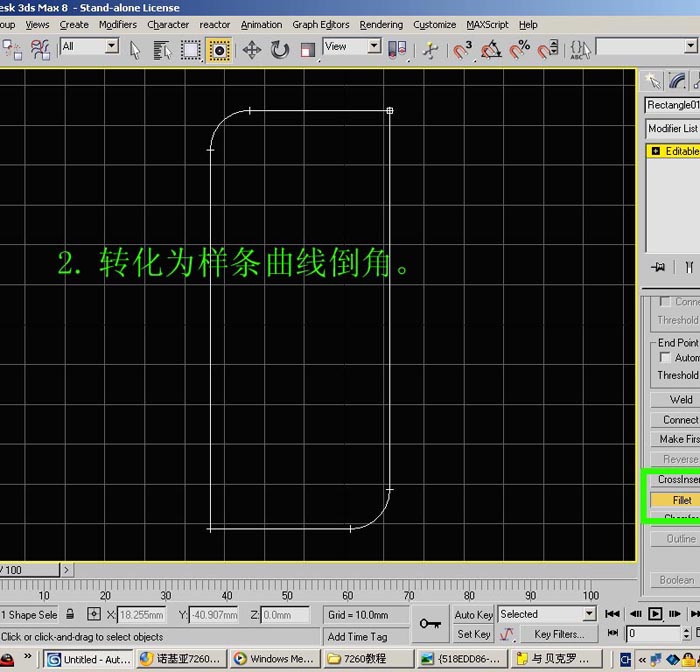Image resolution: width=700 pixels, height=672 pixels.
Task: Activate Select and Rotate tool
Action: pos(279,50)
